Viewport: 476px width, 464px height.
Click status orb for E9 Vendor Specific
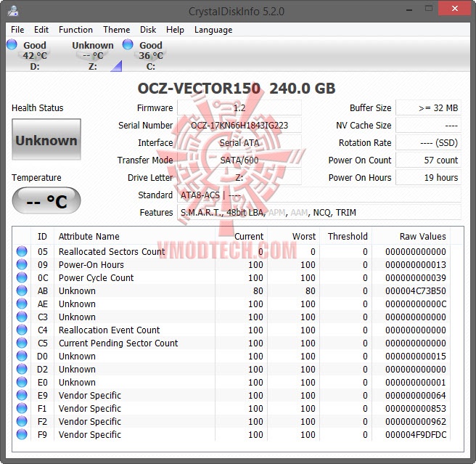pyautogui.click(x=22, y=395)
